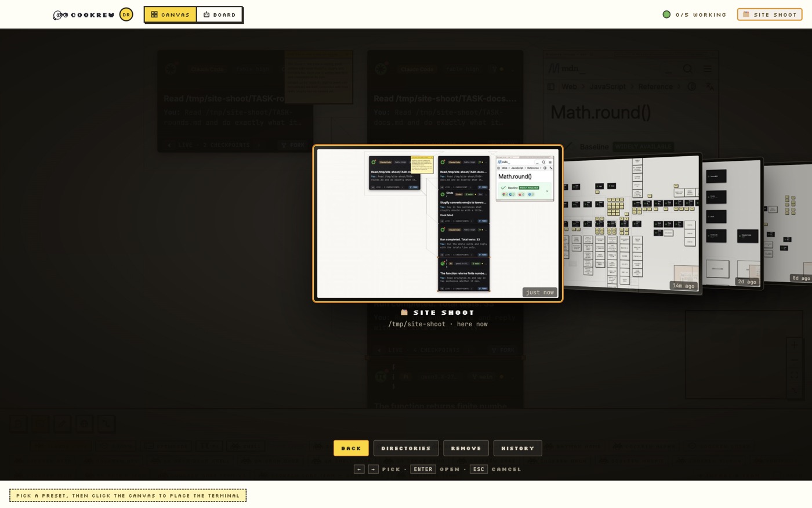Open the Directories button
This screenshot has width=812, height=508.
point(406,448)
